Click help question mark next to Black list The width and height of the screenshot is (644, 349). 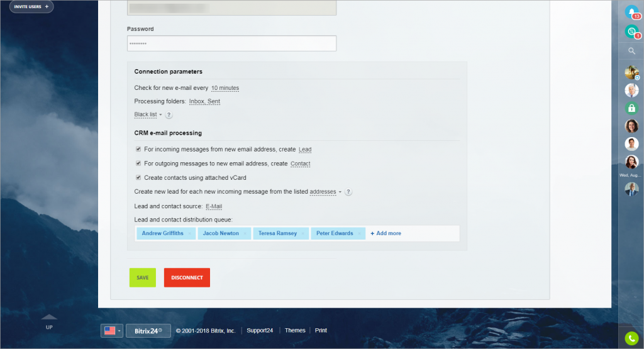[x=169, y=115]
